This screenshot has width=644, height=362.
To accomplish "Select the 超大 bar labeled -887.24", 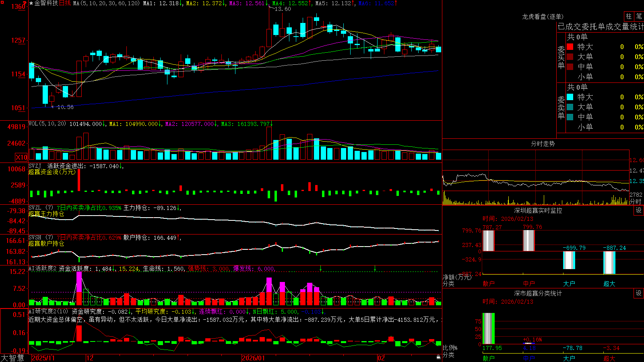I will point(609,263).
